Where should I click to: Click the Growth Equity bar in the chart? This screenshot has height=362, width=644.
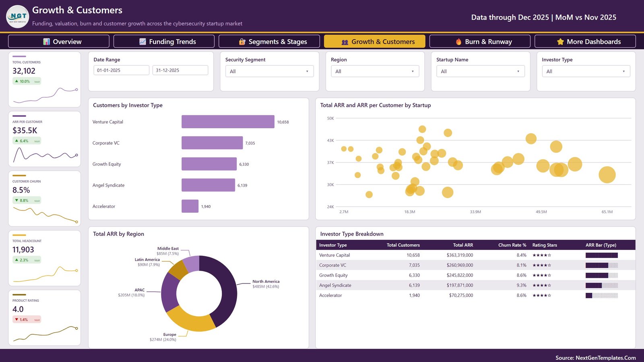209,164
